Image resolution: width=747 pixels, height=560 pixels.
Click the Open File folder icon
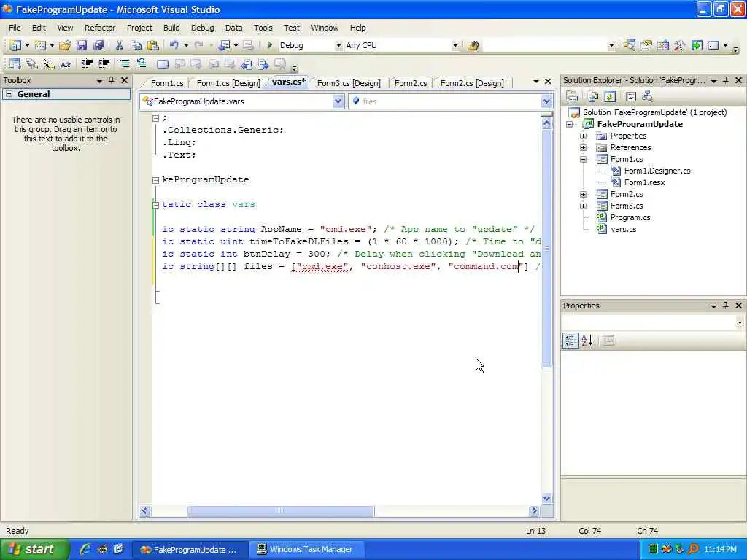(x=65, y=45)
